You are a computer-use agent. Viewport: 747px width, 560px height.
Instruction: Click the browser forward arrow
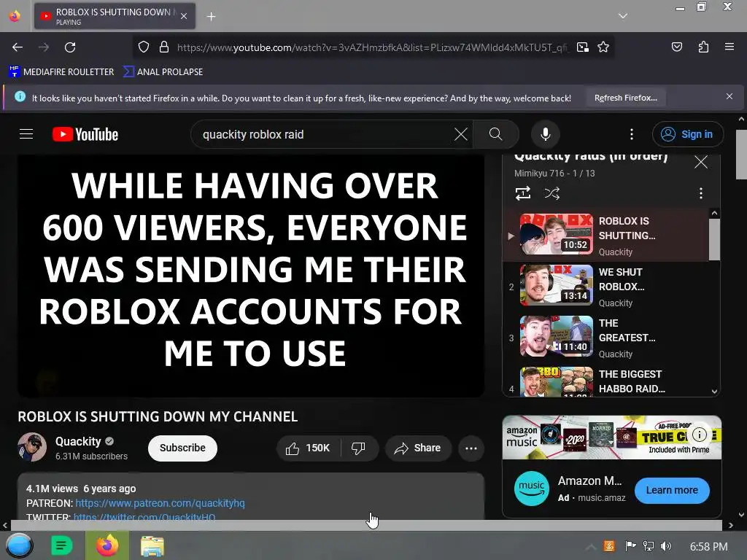click(x=44, y=47)
